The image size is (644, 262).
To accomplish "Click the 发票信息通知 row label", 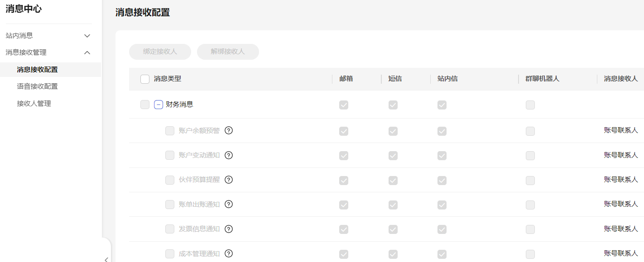I will point(199,229).
